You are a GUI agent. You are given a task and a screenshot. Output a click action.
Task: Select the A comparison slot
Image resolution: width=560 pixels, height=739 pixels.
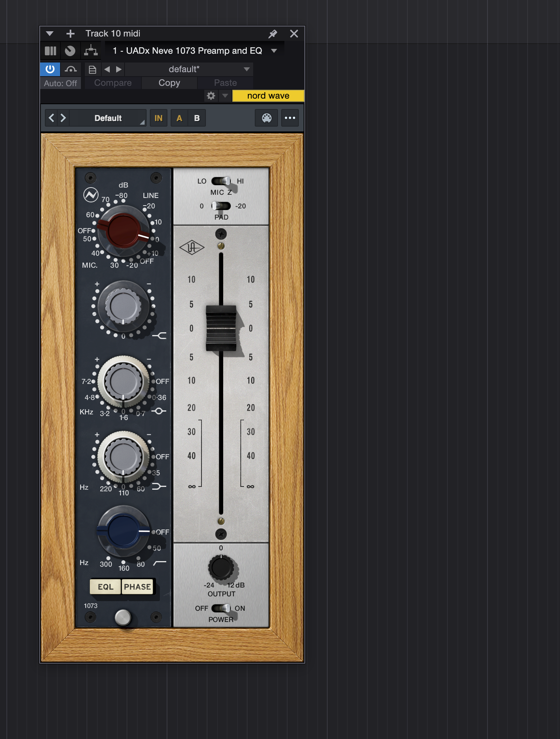pos(179,118)
